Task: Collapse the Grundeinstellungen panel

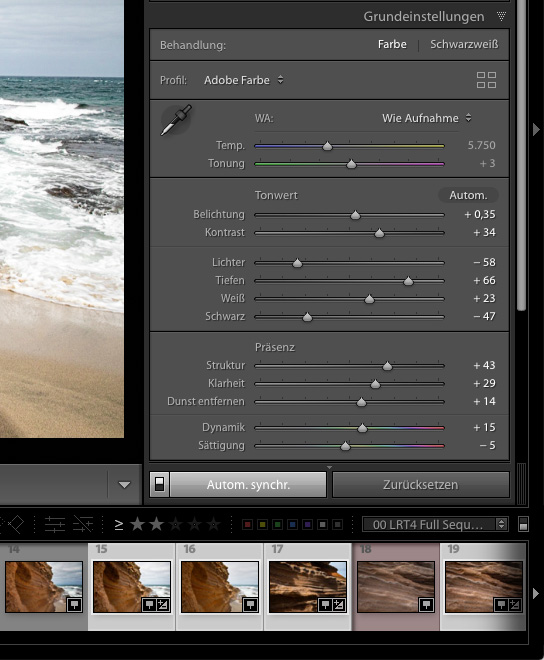Action: click(501, 16)
